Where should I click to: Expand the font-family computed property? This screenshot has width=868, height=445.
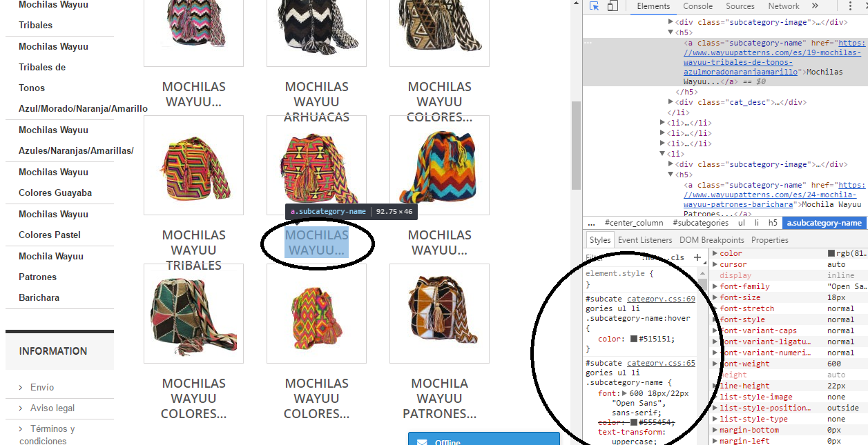[715, 286]
